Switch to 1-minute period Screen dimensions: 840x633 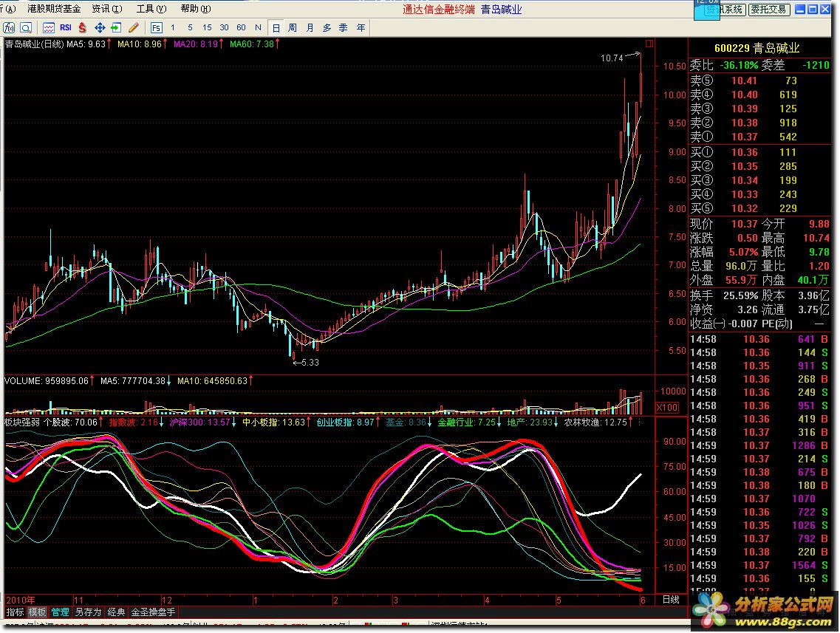pos(172,28)
